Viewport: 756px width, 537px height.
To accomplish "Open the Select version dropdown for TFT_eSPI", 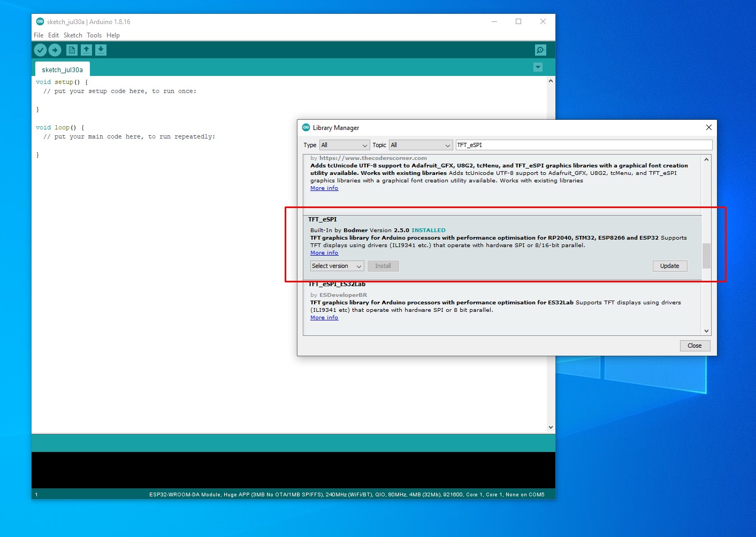I will [337, 266].
